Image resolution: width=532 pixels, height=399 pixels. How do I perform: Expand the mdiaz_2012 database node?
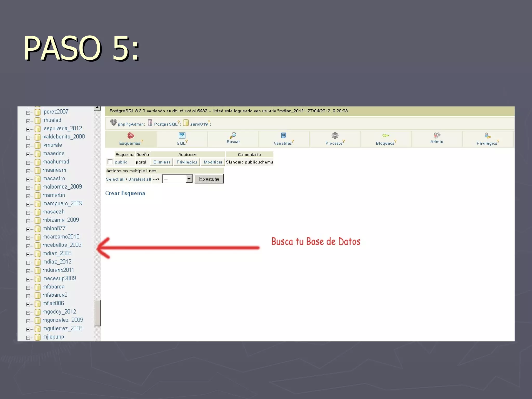pos(28,263)
